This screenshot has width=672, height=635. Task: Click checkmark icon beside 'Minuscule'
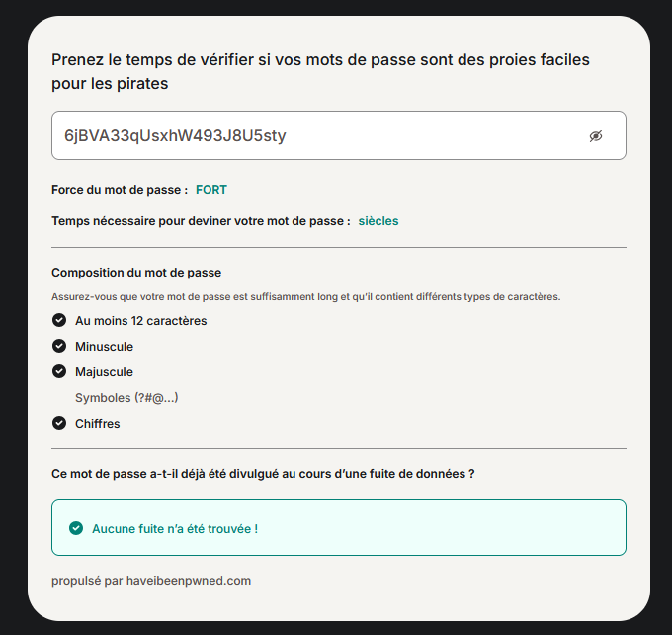click(59, 346)
